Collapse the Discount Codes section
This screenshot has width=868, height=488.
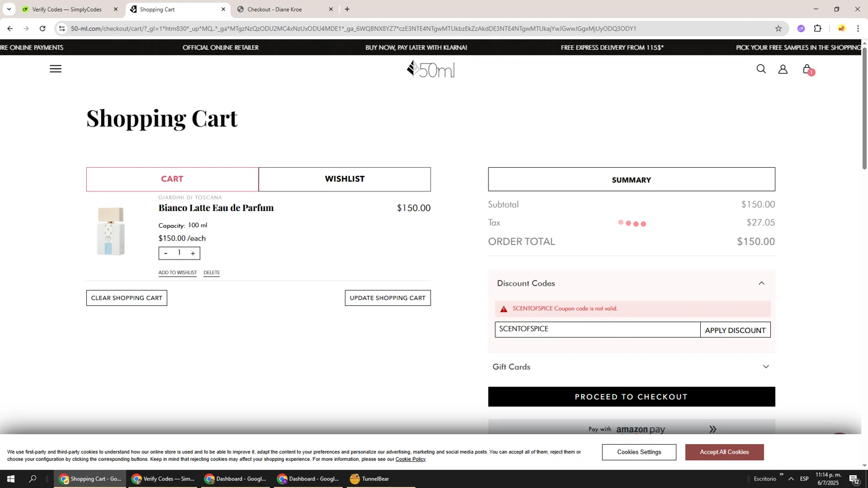(762, 283)
